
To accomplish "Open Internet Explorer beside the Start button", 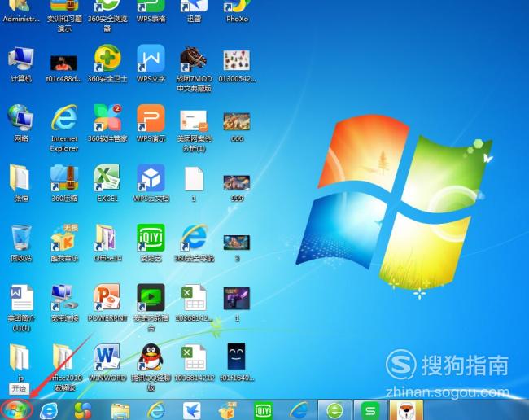I will pos(49,411).
